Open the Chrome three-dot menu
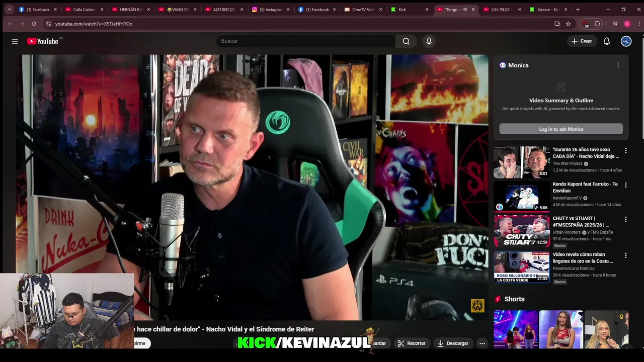Viewport: 644px width, 362px height. pyautogui.click(x=639, y=24)
